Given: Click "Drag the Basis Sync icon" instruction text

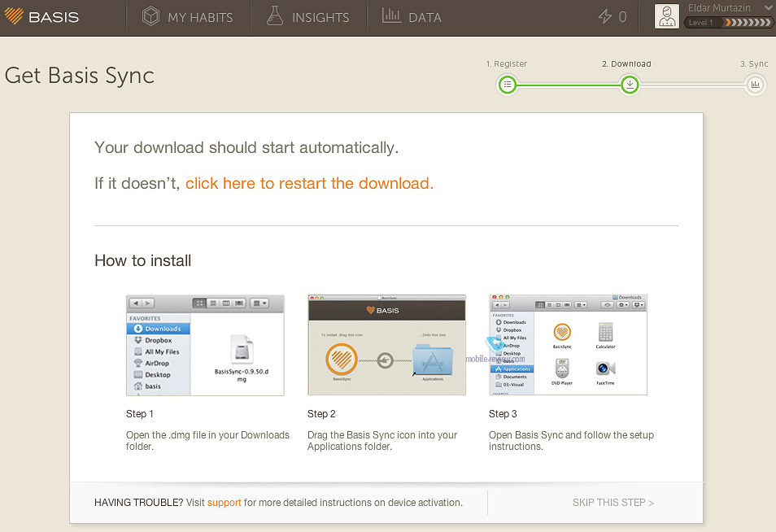Looking at the screenshot, I should 382,440.
